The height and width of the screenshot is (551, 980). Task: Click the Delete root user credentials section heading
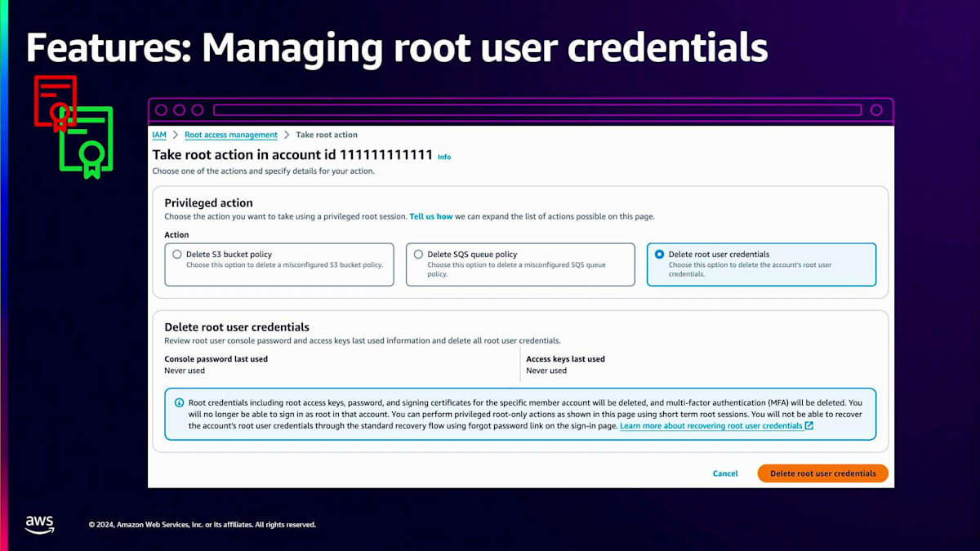[x=237, y=327]
